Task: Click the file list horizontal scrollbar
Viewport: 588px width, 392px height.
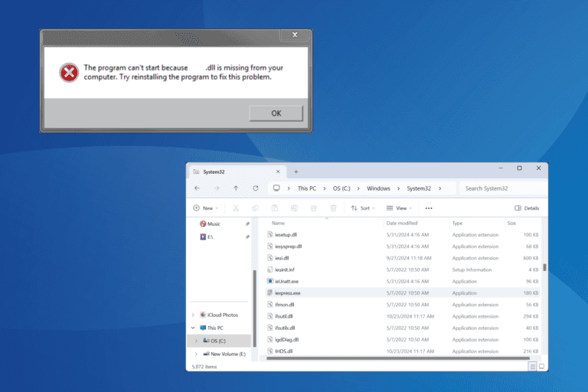Action: pos(398,358)
